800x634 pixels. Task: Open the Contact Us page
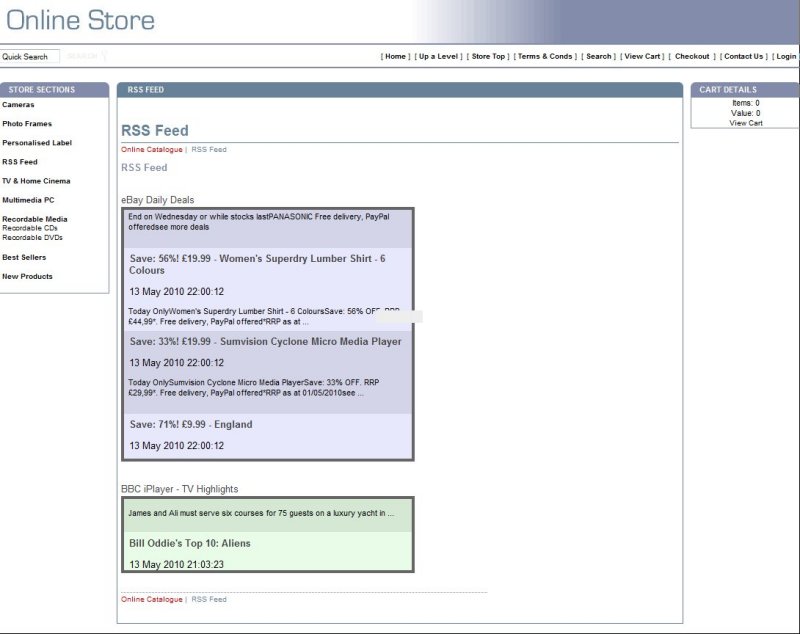click(743, 57)
